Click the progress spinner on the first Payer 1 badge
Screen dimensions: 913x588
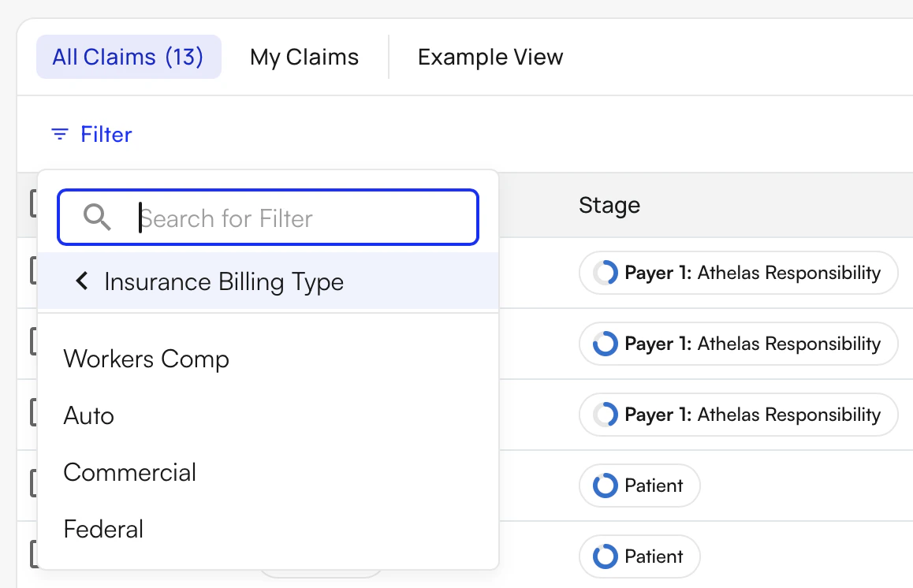click(x=604, y=273)
